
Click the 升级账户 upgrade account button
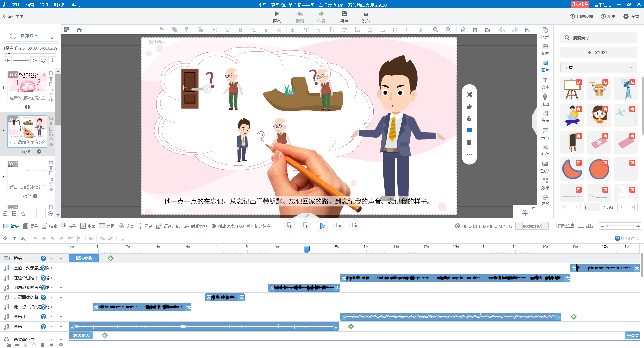tap(580, 4)
